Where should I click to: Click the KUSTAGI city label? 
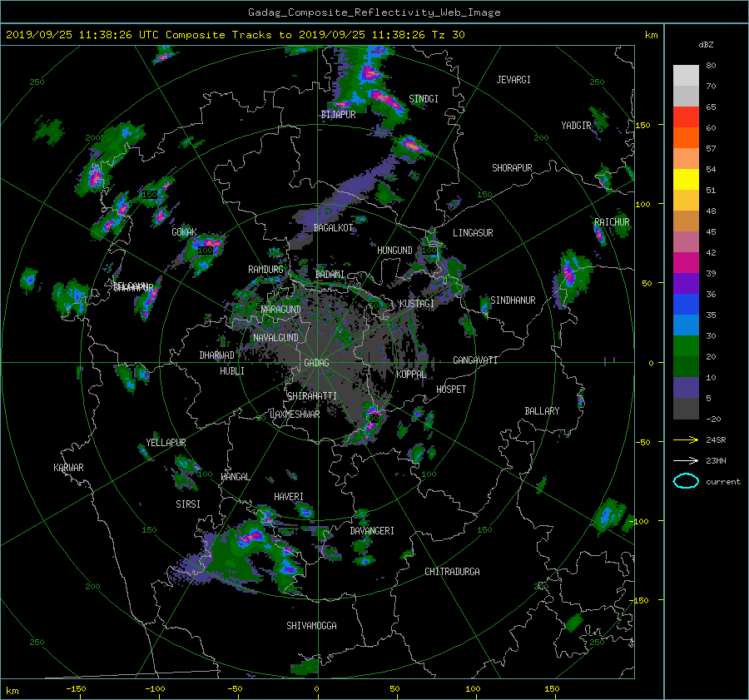pyautogui.click(x=417, y=304)
